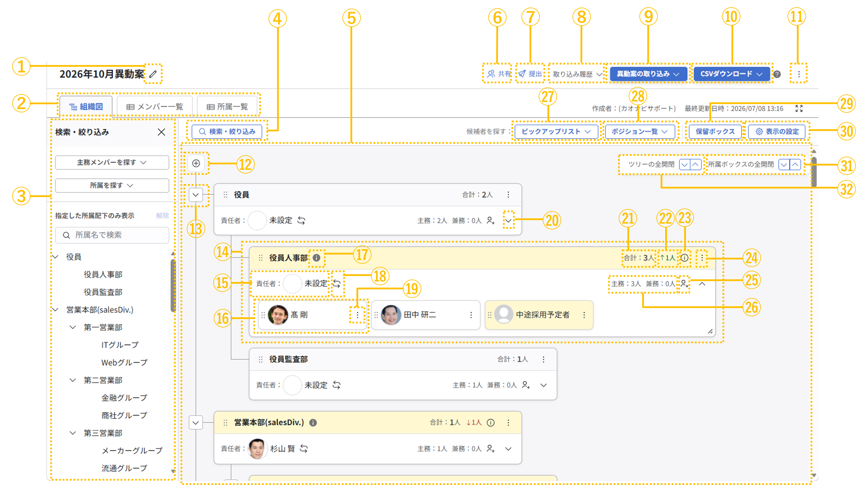
Task: Open the three-dot menu on 髙 剛 card
Action: 357,315
